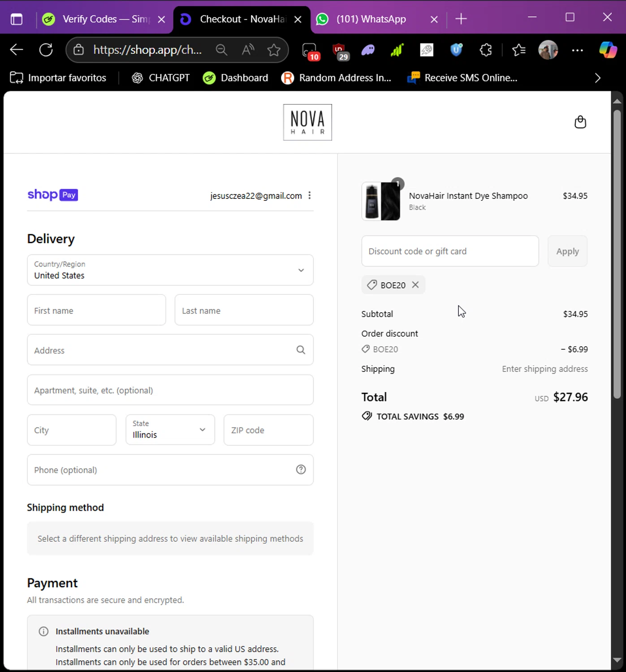This screenshot has height=672, width=626.
Task: Open the Dashboard bookmark
Action: pos(235,78)
